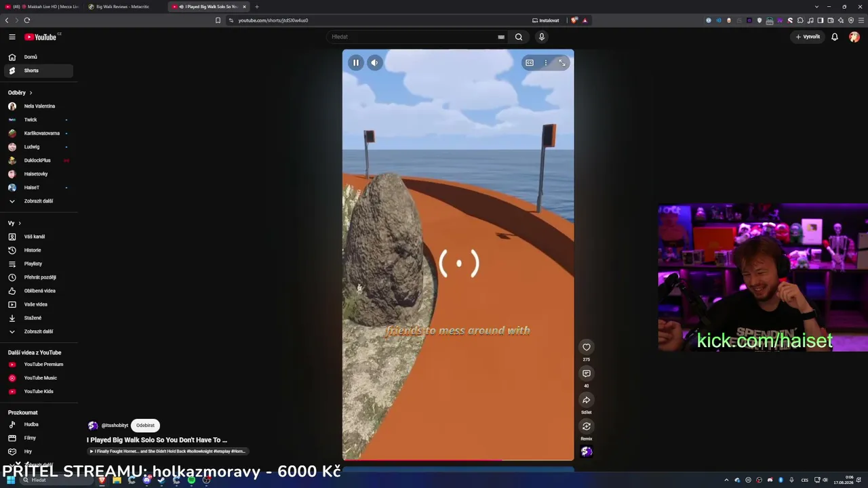Open YouTube notifications bell
The image size is (868, 488).
[835, 37]
